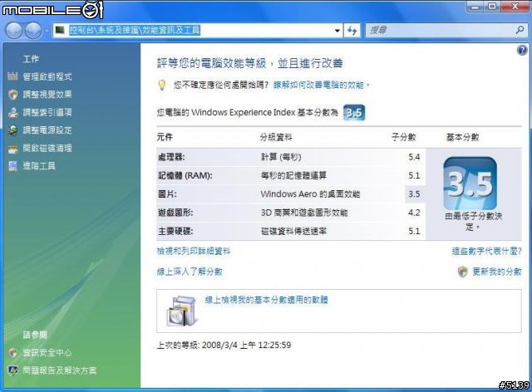Minimize the window

(x=475, y=6)
